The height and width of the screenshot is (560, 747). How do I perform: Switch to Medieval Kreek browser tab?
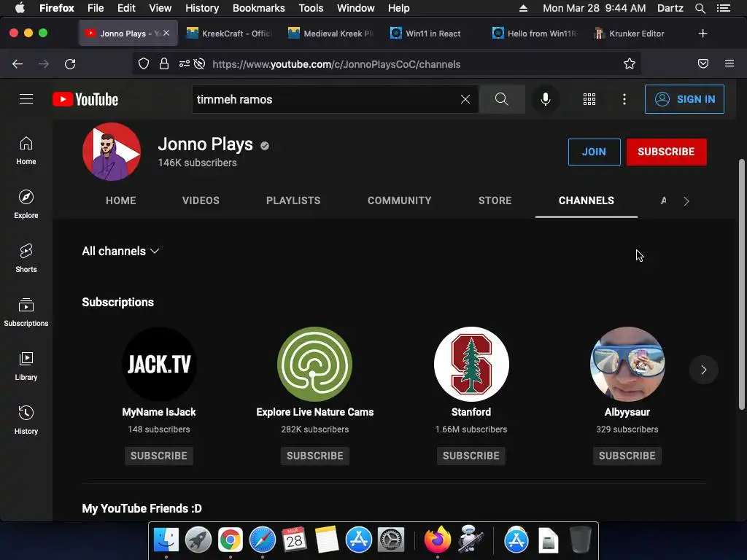tap(331, 34)
